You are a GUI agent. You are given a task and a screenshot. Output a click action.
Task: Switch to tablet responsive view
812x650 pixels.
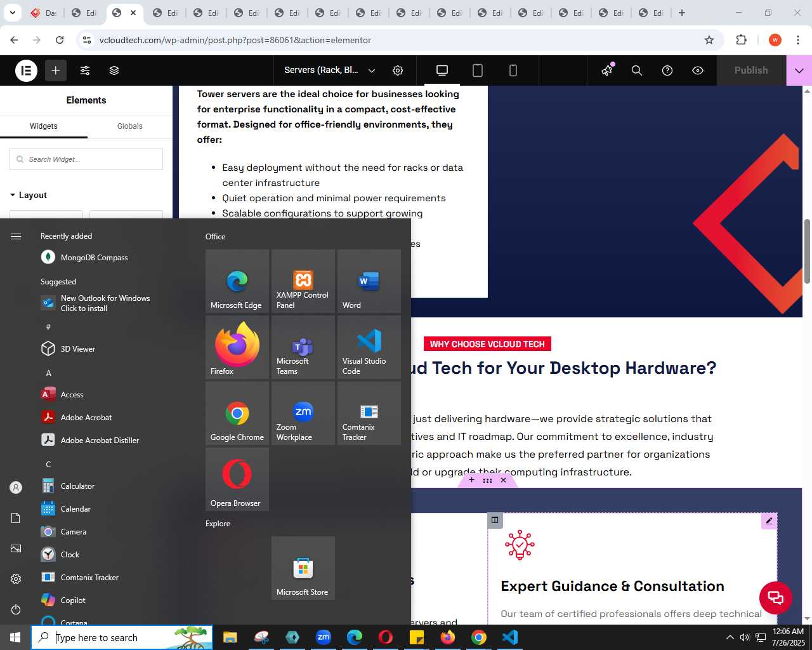(x=478, y=70)
